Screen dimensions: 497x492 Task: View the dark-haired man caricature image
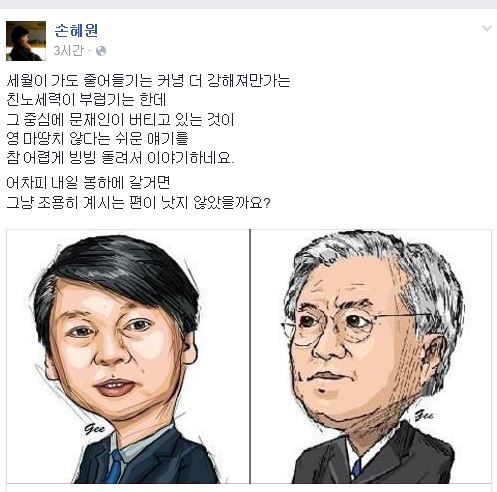[x=128, y=356]
